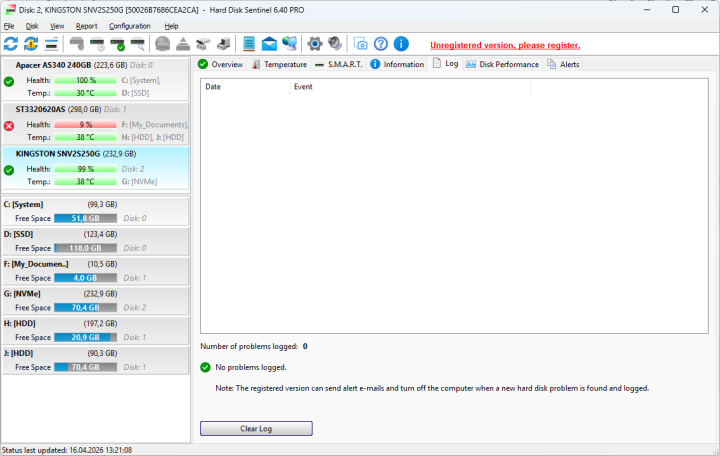Image resolution: width=720 pixels, height=456 pixels.
Task: Select the Log tab
Action: tap(445, 63)
